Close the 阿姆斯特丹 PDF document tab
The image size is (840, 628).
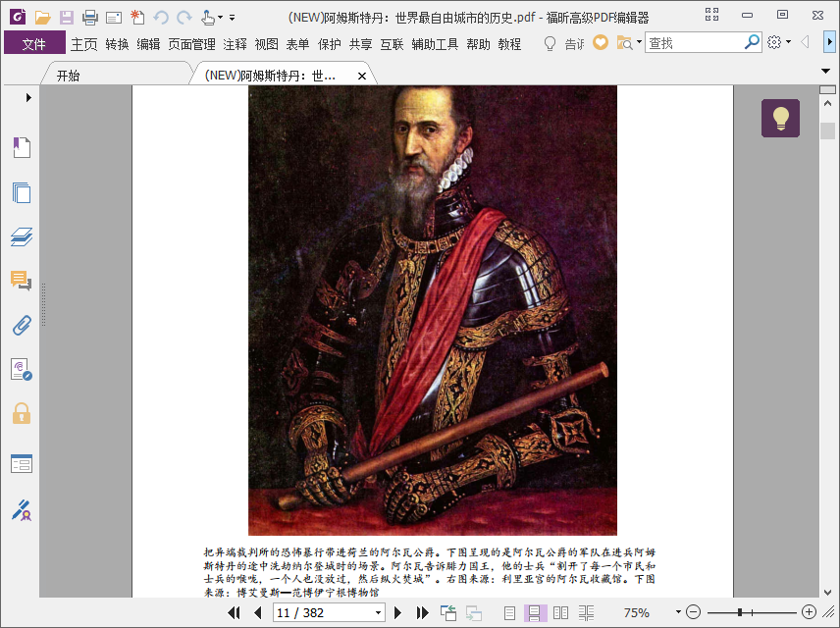pos(362,77)
